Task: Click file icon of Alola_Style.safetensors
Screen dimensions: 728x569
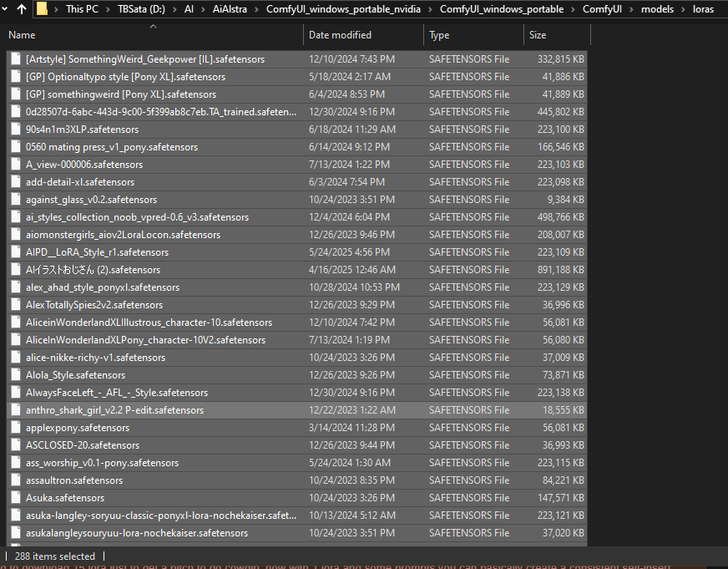Action: coord(16,375)
